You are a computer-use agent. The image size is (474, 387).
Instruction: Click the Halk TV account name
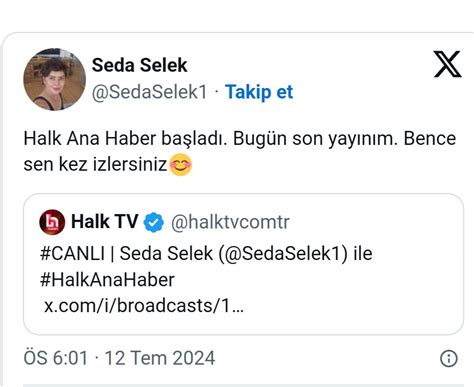pyautogui.click(x=104, y=222)
